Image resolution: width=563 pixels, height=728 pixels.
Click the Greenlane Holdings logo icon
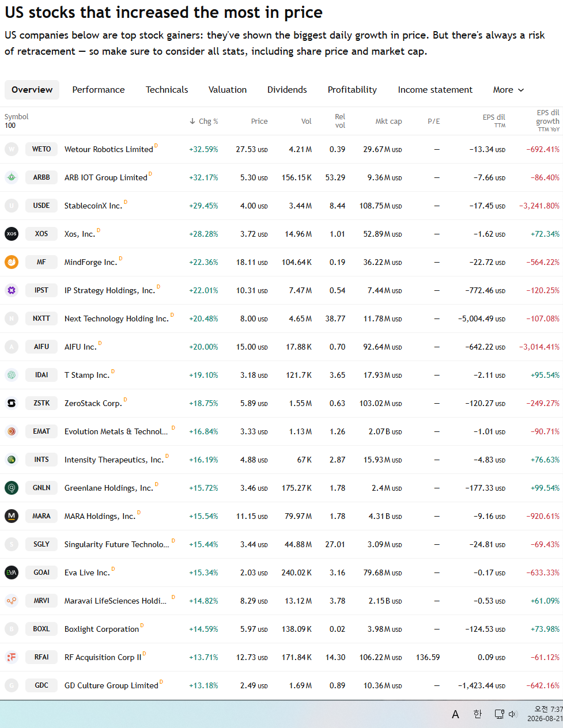click(x=12, y=488)
